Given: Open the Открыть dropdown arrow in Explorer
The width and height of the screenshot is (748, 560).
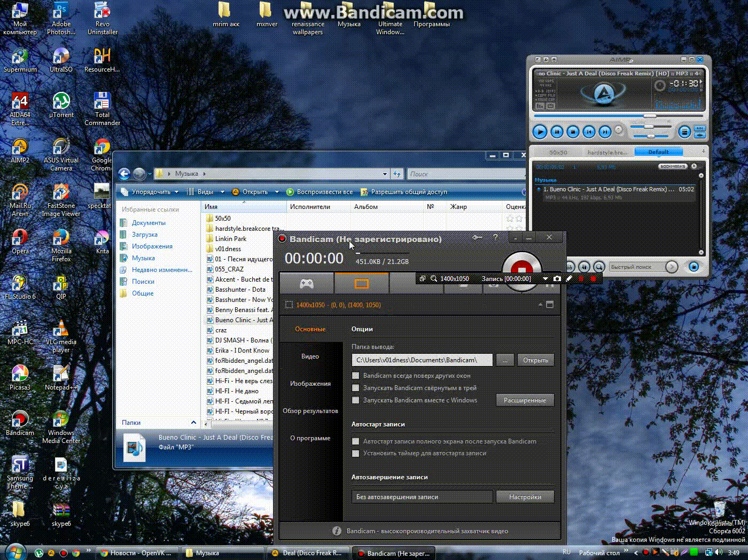Looking at the screenshot, I should coord(277,192).
